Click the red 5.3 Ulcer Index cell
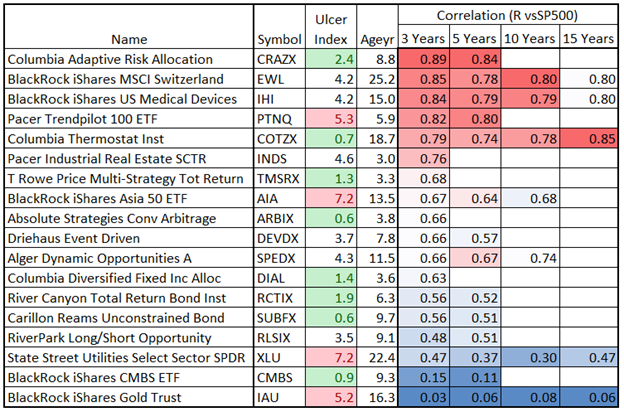Image resolution: width=624 pixels, height=412 pixels. coord(329,119)
